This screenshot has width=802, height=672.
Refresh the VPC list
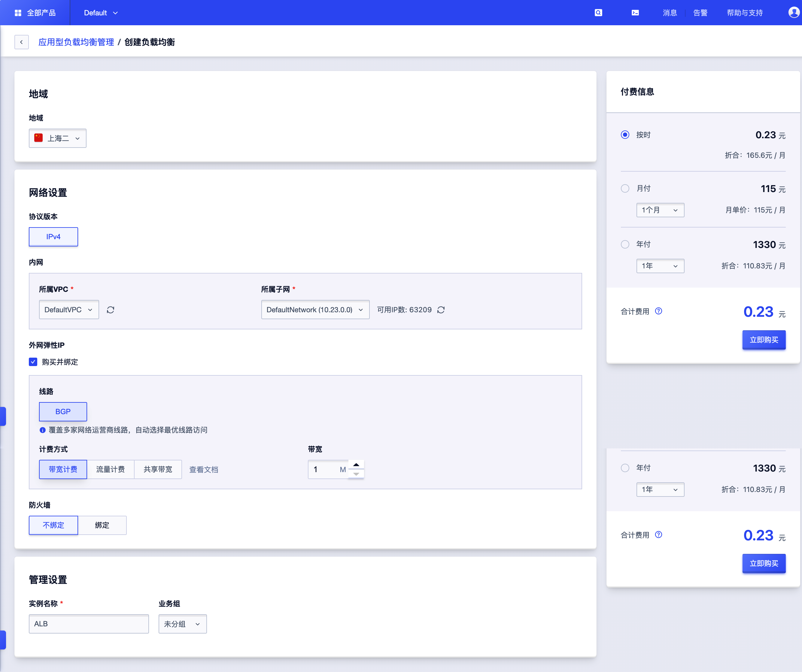(x=110, y=310)
